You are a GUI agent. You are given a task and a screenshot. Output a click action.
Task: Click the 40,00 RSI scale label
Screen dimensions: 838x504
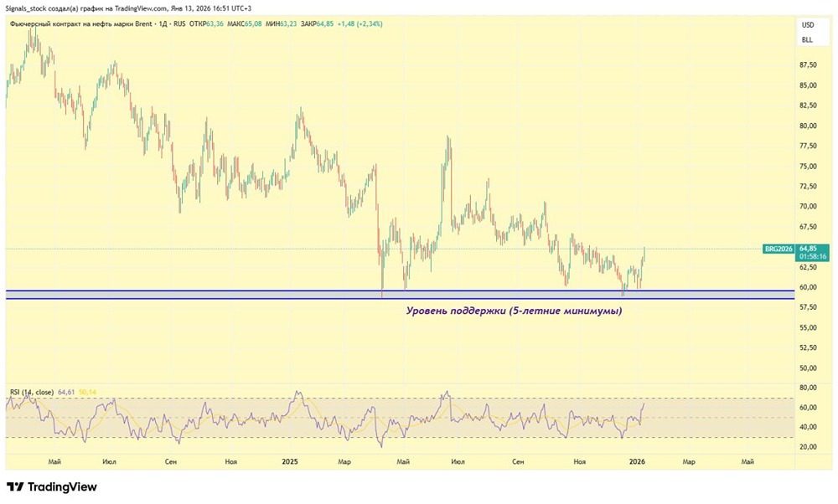pyautogui.click(x=808, y=427)
